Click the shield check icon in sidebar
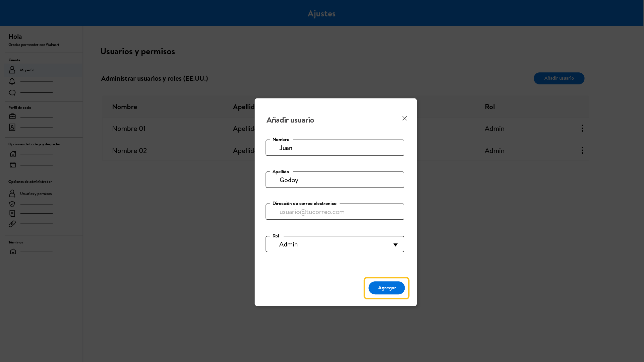The width and height of the screenshot is (644, 362). [12, 204]
